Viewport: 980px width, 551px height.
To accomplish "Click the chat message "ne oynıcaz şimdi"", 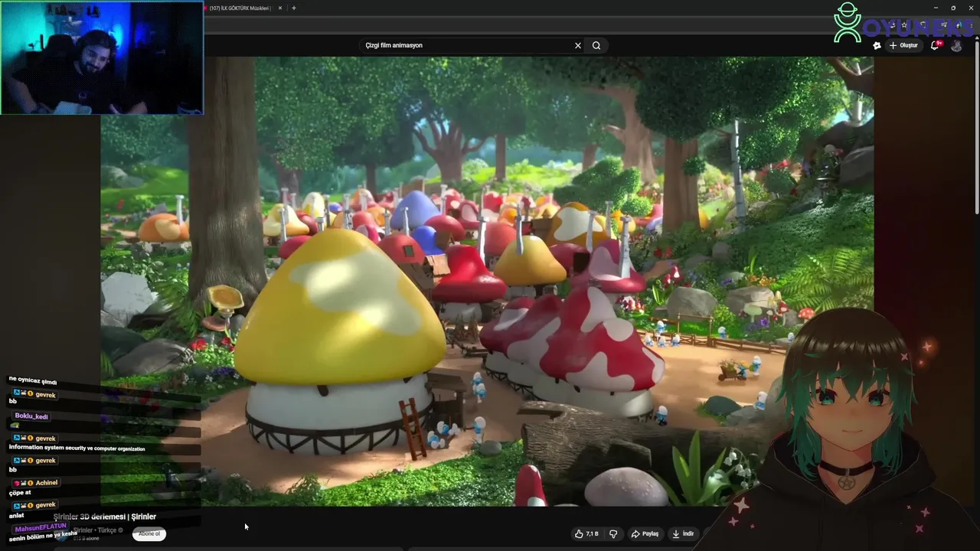I will point(33,381).
